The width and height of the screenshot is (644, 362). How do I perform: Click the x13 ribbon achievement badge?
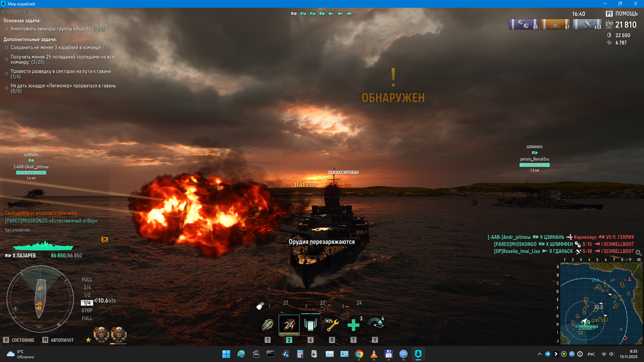587,25
